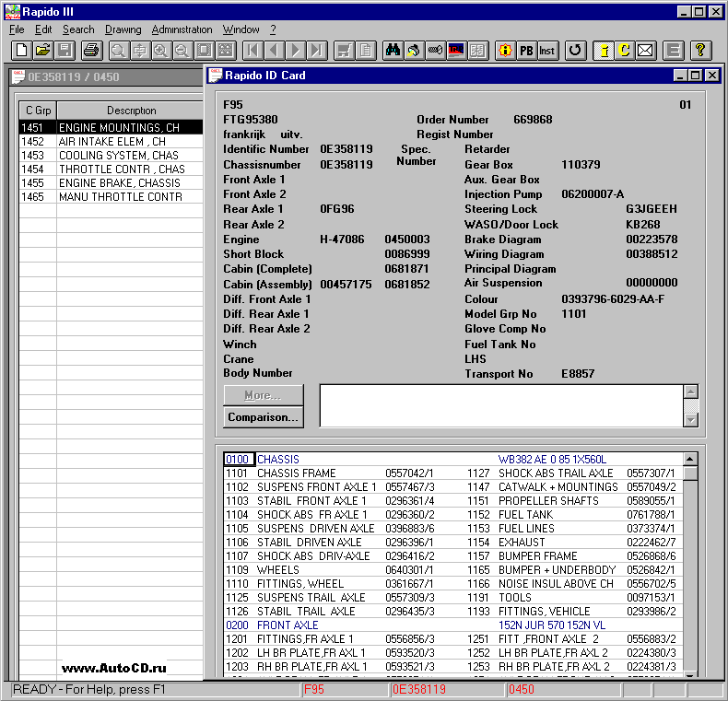Click the Description column header

pyautogui.click(x=131, y=111)
